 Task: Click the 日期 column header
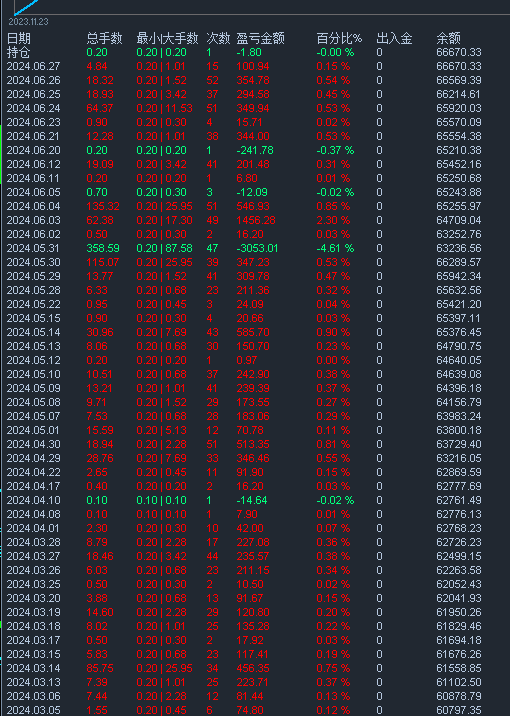click(19, 38)
